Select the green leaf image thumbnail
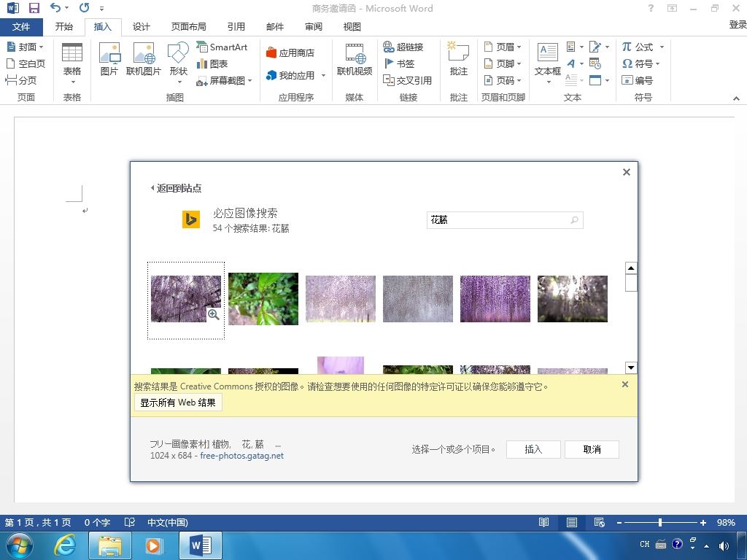This screenshot has width=747, height=560. (x=263, y=298)
